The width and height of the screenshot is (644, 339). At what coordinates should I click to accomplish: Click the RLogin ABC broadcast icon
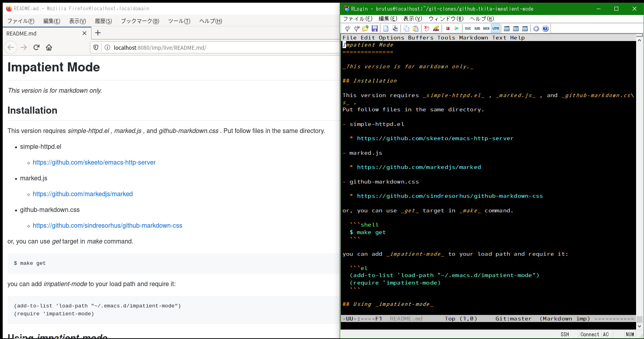[436, 28]
